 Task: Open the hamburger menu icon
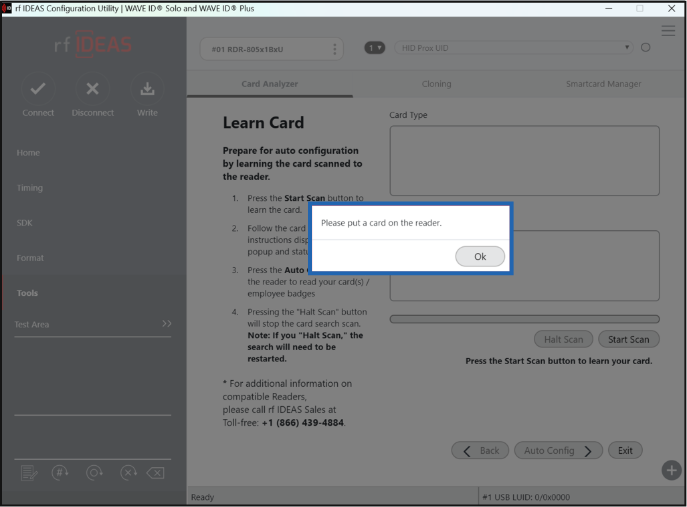(668, 31)
